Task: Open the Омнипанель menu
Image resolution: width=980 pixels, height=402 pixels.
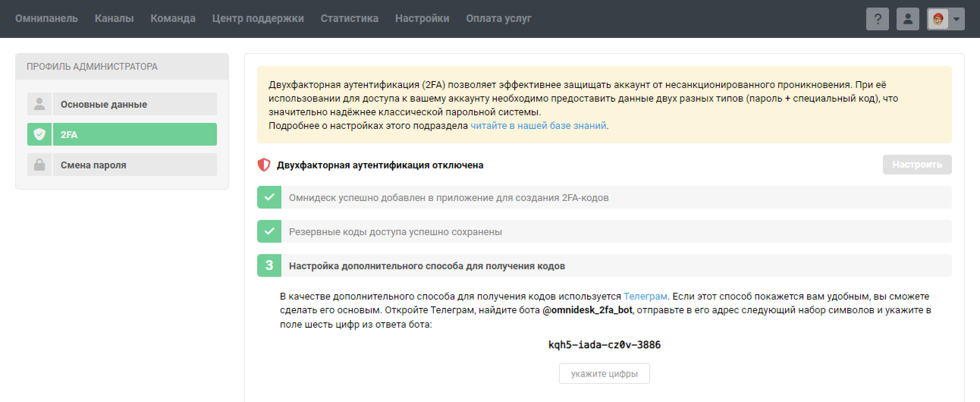Action: tap(46, 18)
